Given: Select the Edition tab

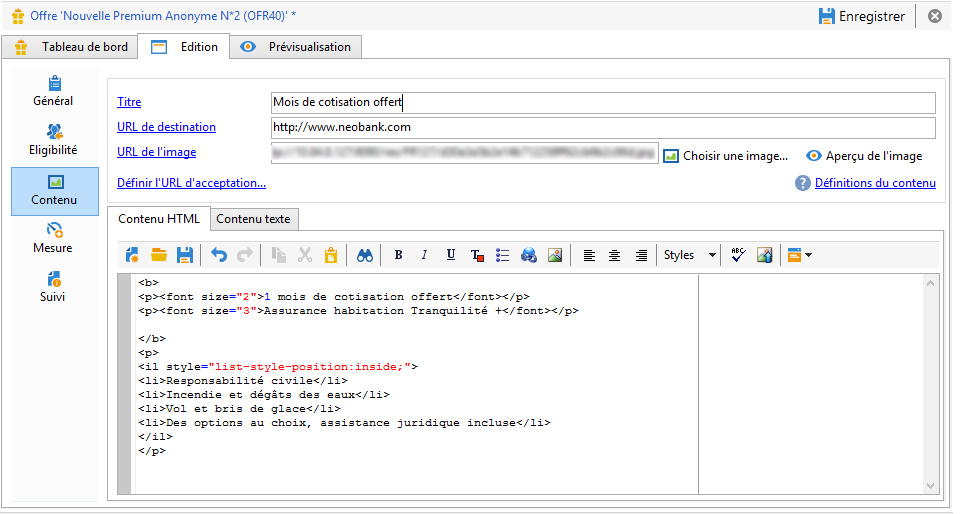Looking at the screenshot, I should click(184, 47).
